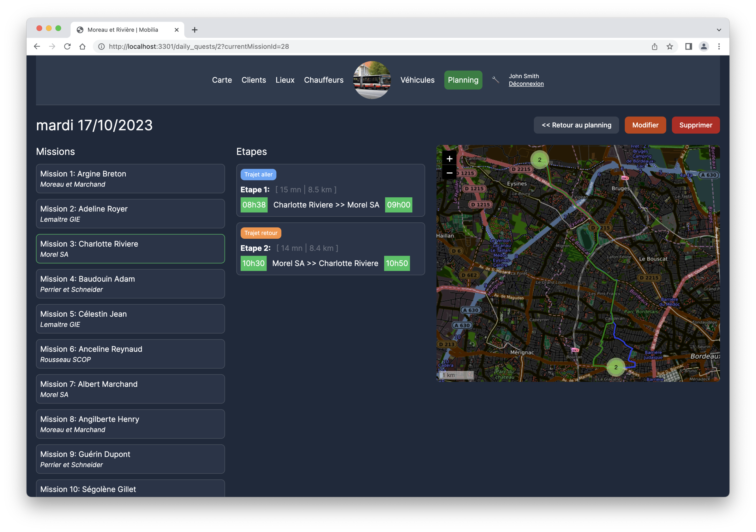The height and width of the screenshot is (532, 756).
Task: Click Charlotte Riviere >> Morel SA route text
Action: [326, 205]
